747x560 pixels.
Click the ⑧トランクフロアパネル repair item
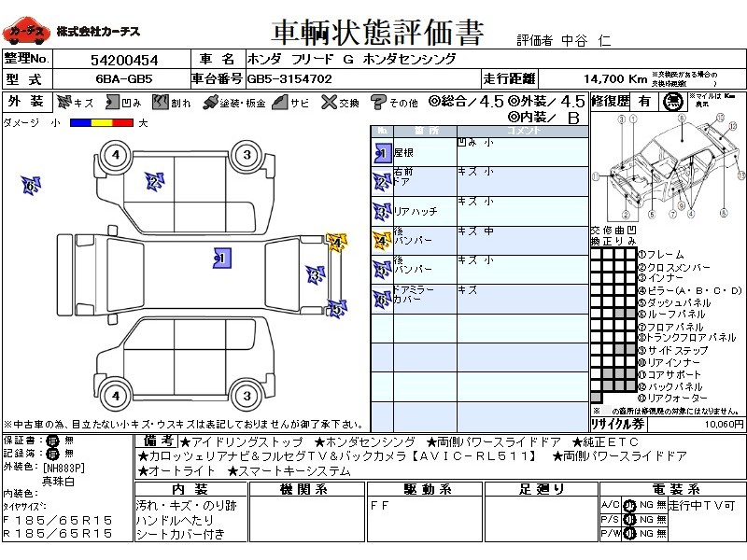coord(687,338)
